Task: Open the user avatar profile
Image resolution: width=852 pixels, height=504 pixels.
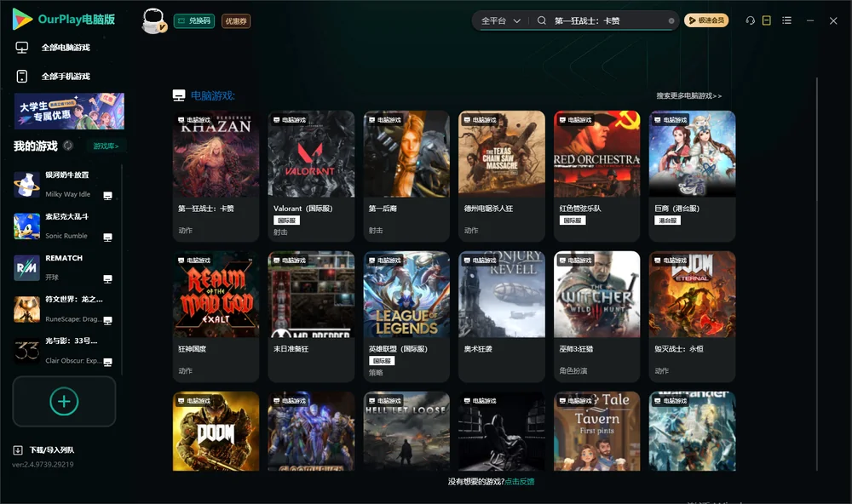Action: coord(153,20)
